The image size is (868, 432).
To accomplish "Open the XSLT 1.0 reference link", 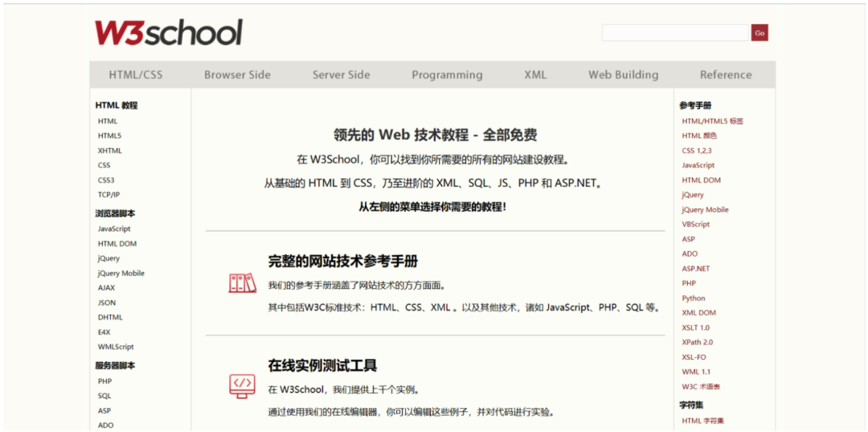I will (x=695, y=328).
